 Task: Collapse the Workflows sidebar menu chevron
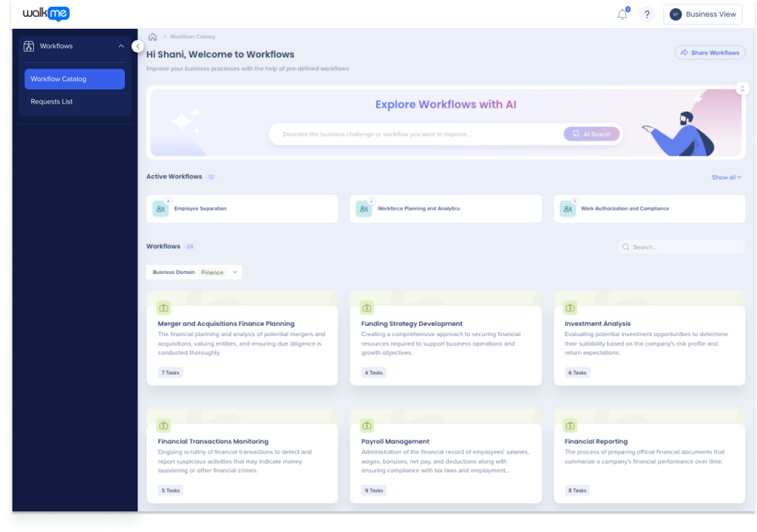121,47
